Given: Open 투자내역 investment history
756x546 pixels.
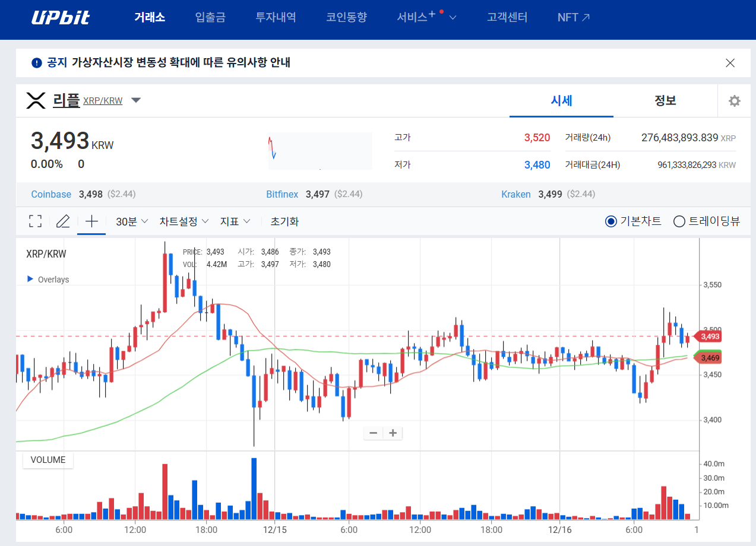Looking at the screenshot, I should (x=276, y=17).
